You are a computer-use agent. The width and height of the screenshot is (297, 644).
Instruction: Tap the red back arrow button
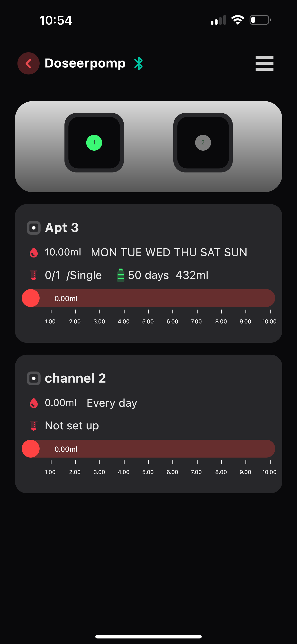click(28, 63)
